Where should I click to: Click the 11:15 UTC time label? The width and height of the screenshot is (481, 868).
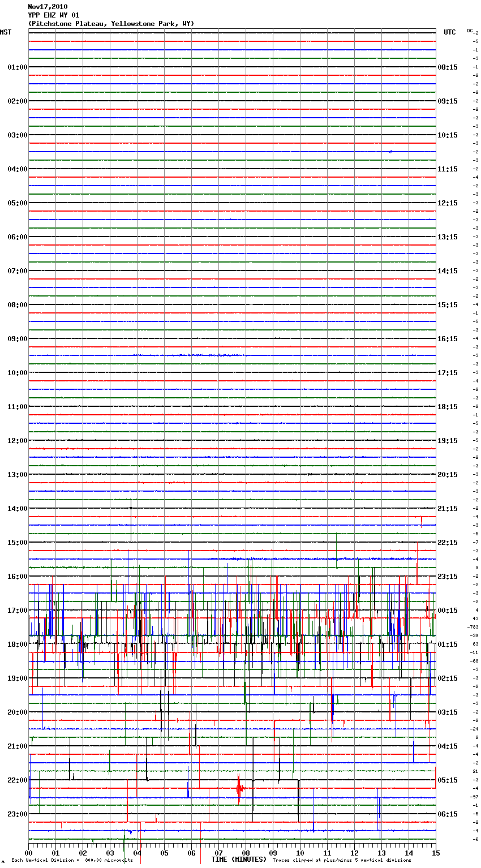point(448,169)
